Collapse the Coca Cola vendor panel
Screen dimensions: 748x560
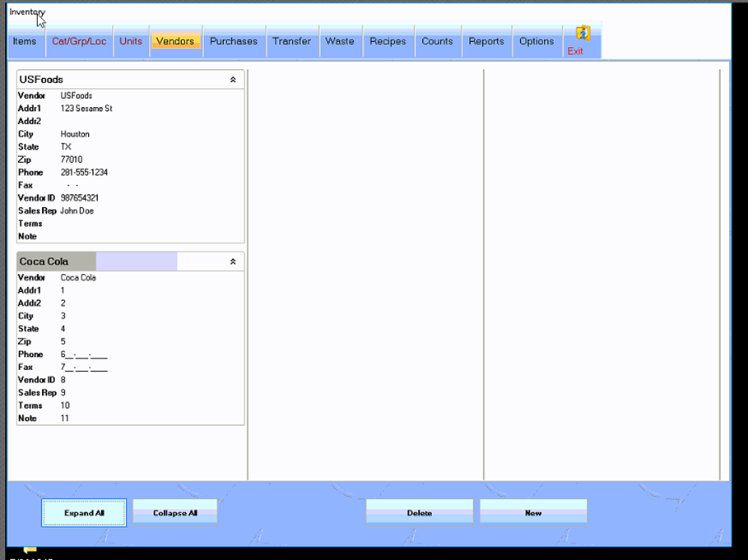[x=233, y=261]
